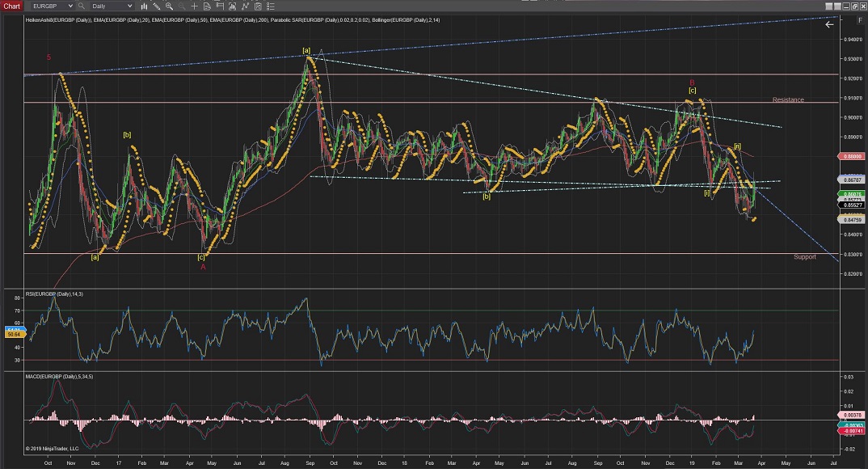Click the F fixed-scale button on price axis
868x469 pixels.
[860, 20]
